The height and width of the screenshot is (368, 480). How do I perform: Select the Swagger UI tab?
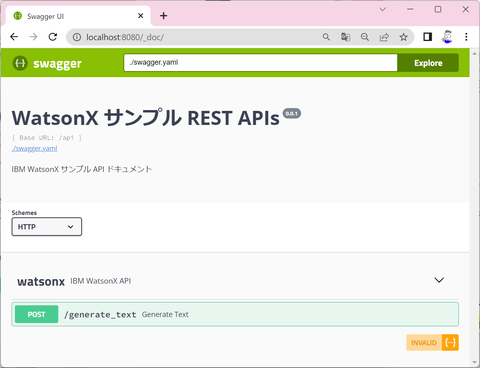[78, 16]
